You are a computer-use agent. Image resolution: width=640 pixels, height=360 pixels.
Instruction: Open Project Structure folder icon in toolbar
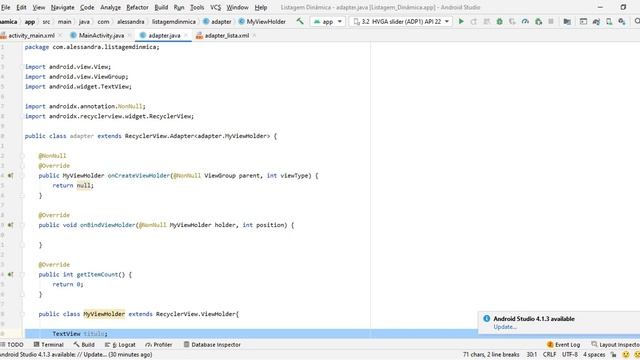tap(567, 21)
